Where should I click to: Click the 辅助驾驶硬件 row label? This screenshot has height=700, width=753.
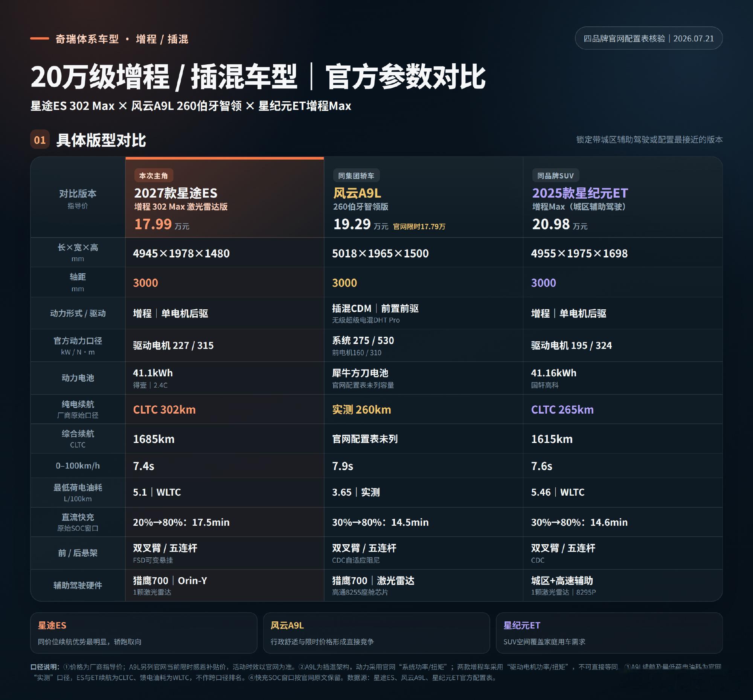[78, 585]
